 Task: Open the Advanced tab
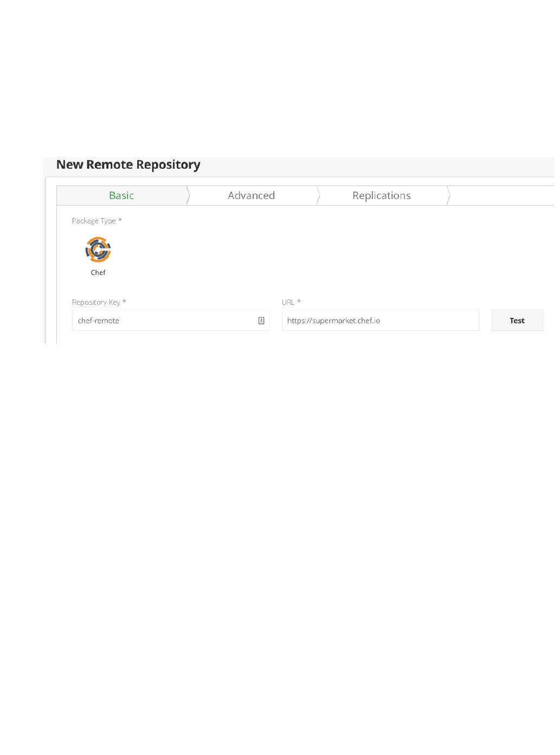252,195
